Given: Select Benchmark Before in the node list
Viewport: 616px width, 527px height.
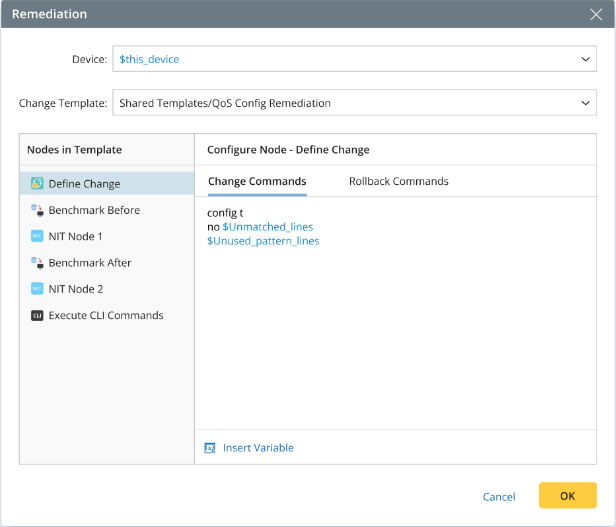Looking at the screenshot, I should click(94, 210).
